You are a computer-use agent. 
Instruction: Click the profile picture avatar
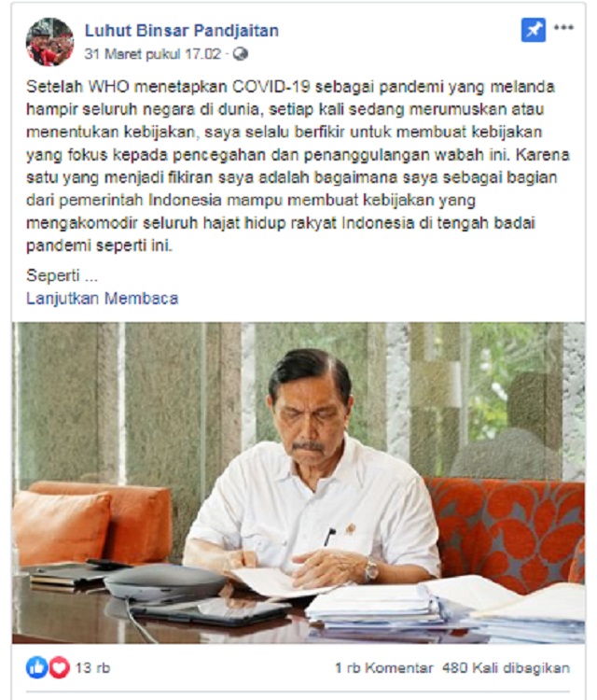click(x=49, y=41)
